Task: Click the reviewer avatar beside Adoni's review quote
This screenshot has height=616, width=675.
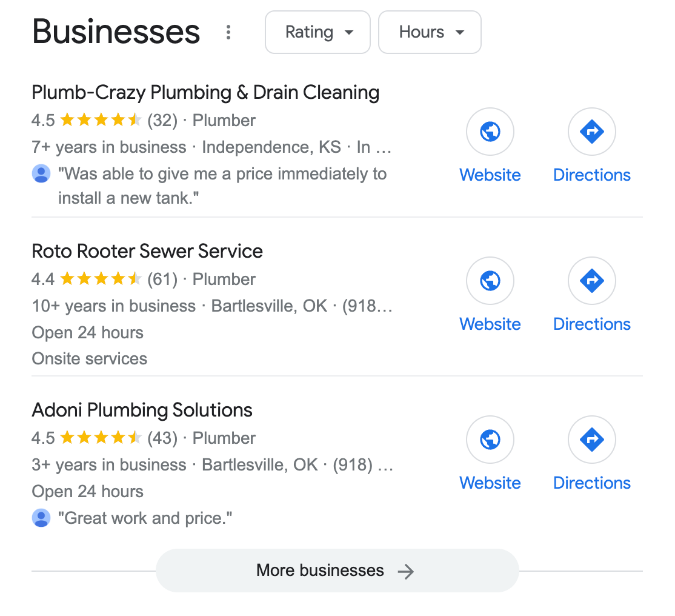Action: (x=41, y=518)
